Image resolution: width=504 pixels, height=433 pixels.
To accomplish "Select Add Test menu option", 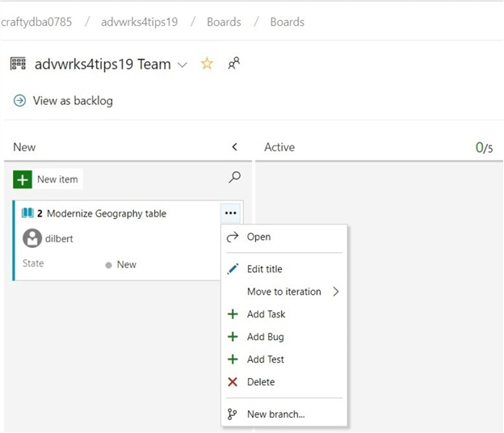I will (x=265, y=359).
